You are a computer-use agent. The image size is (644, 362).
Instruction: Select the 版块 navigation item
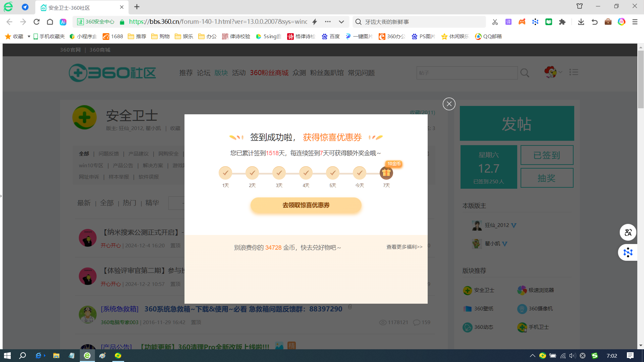click(221, 73)
